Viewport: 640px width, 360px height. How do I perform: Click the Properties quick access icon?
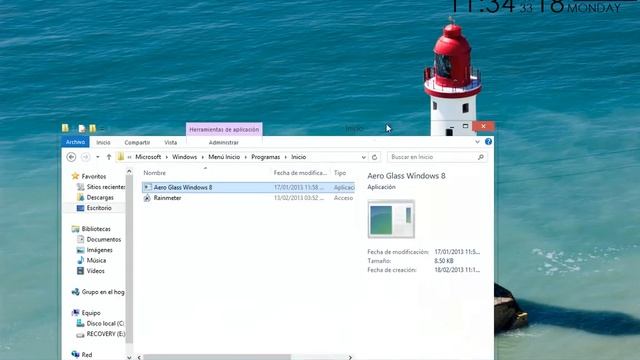82,129
